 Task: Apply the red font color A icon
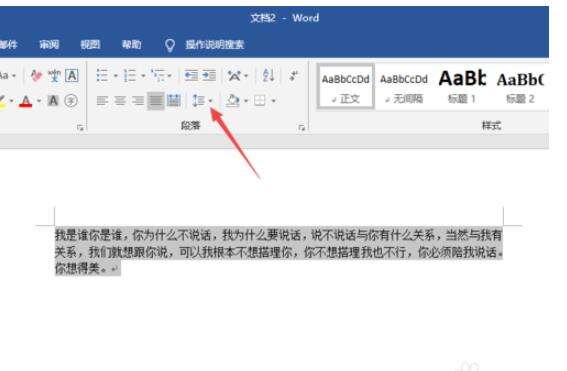click(26, 101)
